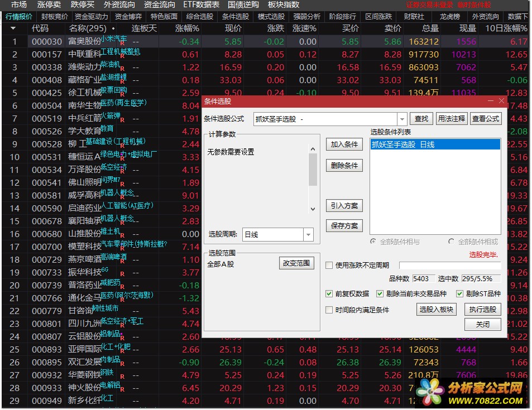532x410 pixels.
Task: Switch to the 封板竞价 tab
Action: point(55,17)
